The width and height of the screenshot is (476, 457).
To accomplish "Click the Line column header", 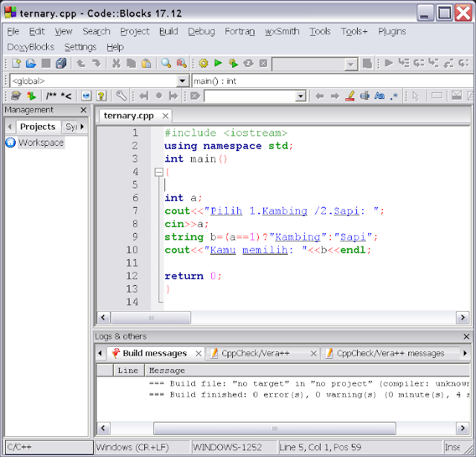I will [x=128, y=371].
